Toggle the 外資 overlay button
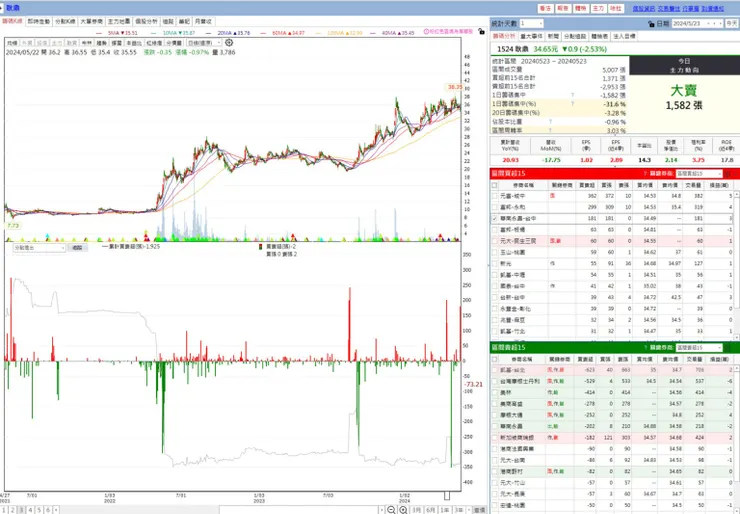 click(x=27, y=43)
